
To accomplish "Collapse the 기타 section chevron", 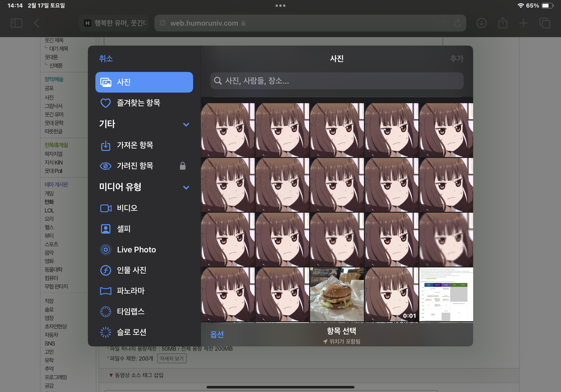I will 186,124.
